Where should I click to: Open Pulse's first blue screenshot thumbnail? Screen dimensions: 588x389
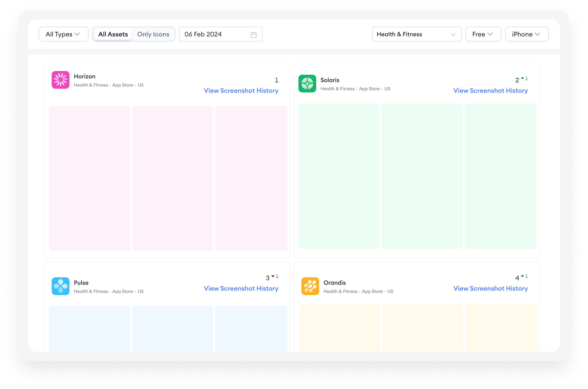pyautogui.click(x=89, y=329)
